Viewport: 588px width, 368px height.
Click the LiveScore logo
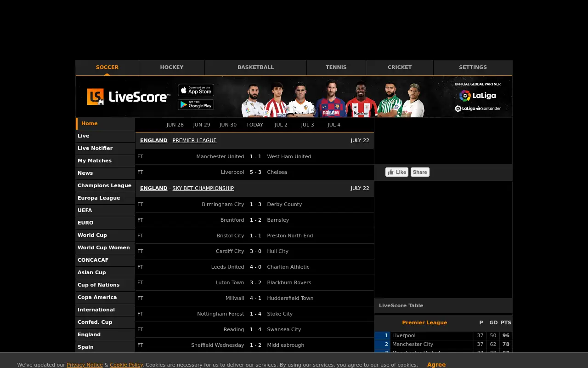129,97
